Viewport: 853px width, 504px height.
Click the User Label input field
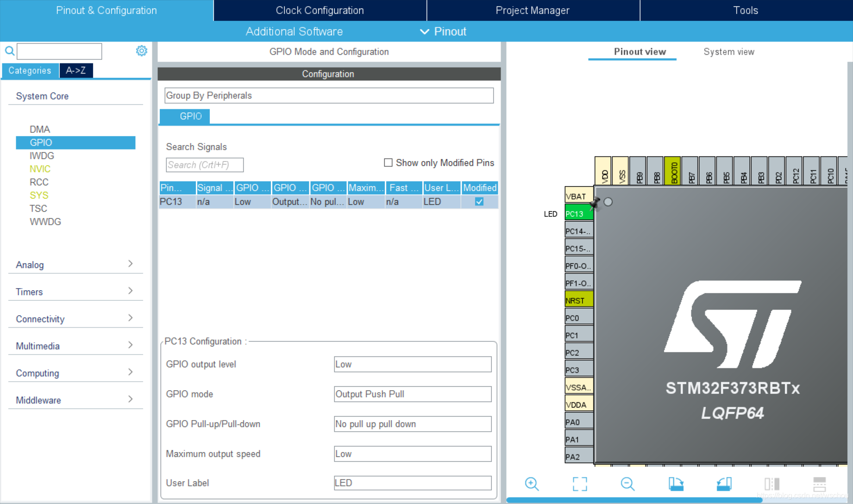(x=413, y=483)
